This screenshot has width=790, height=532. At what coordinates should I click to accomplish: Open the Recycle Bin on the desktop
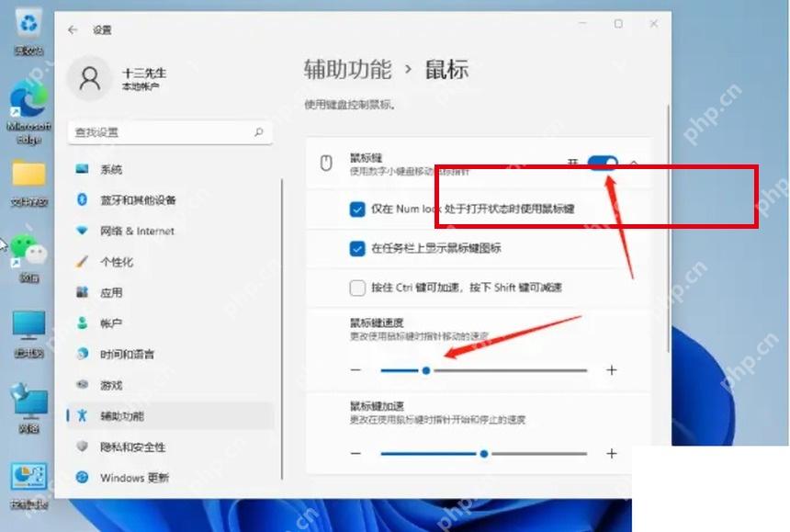tap(28, 32)
